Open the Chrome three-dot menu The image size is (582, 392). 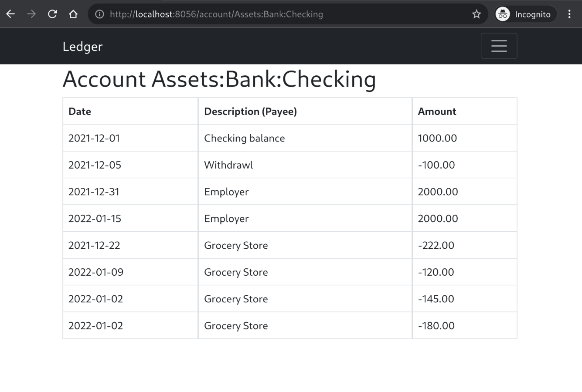click(569, 14)
